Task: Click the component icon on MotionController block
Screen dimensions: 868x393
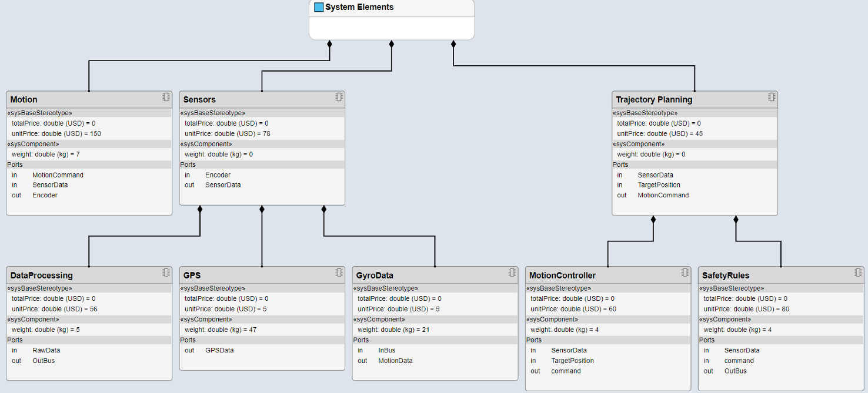Action: click(x=685, y=273)
